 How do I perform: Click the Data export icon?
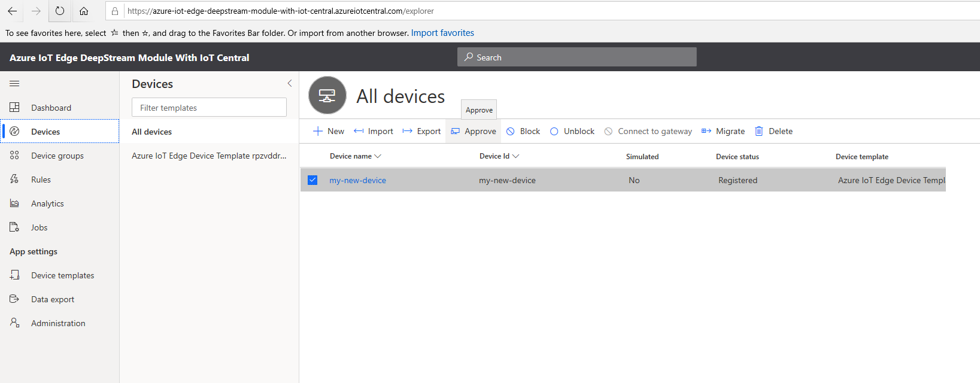(14, 299)
